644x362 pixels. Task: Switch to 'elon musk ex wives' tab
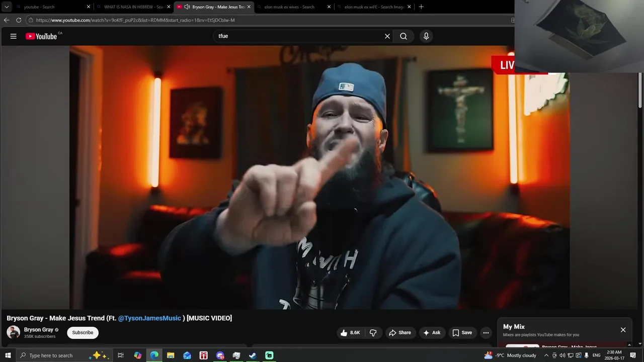[293, 7]
